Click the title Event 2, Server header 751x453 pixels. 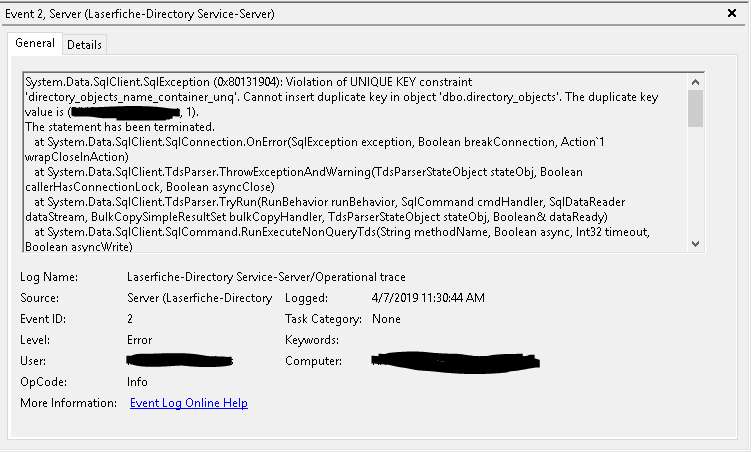point(139,13)
